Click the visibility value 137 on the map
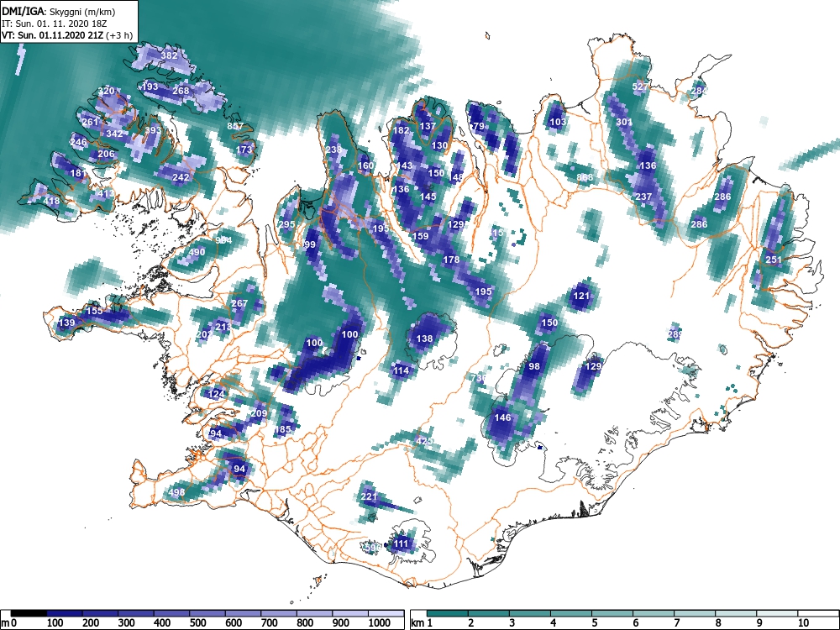This screenshot has width=840, height=630. click(428, 127)
